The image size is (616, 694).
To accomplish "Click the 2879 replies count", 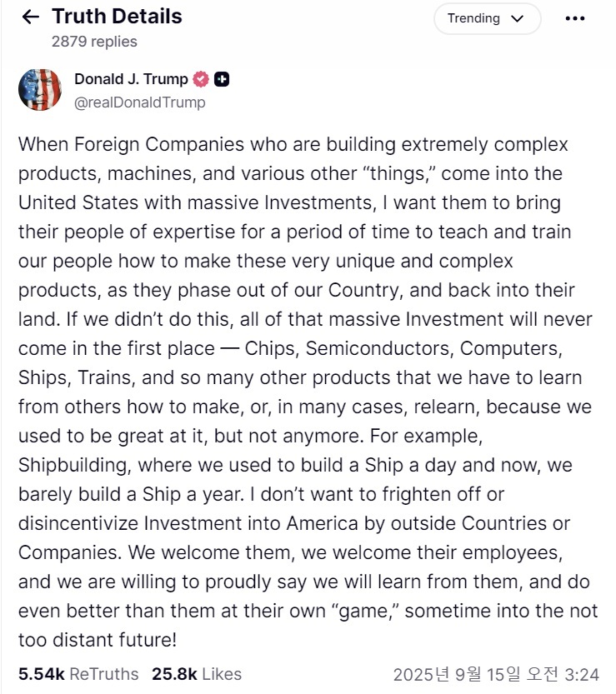I will tap(94, 42).
